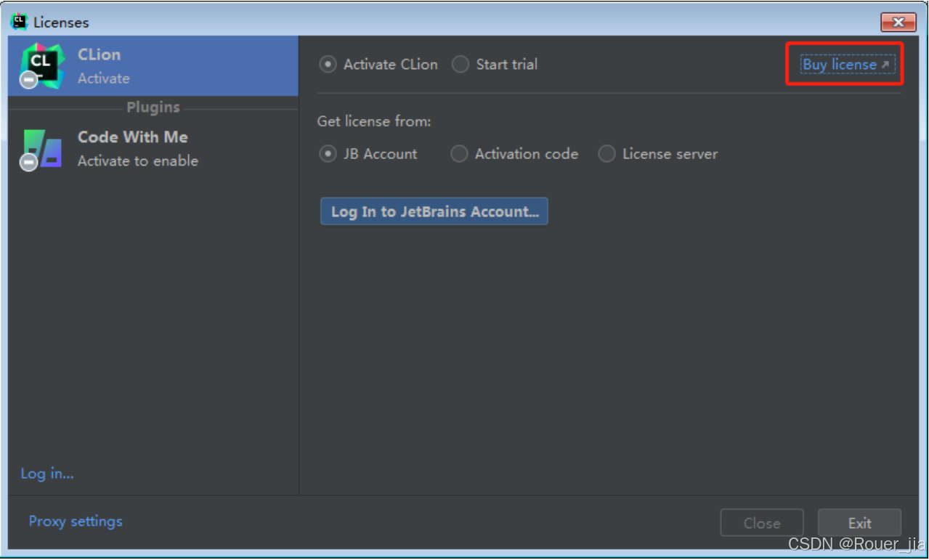Close the Licenses window with X
The image size is (929, 560).
[x=898, y=23]
